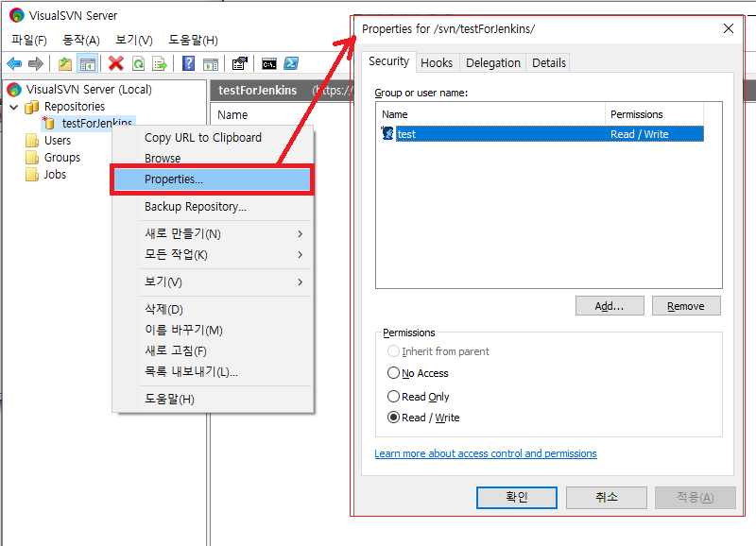The height and width of the screenshot is (546, 756).
Task: Open the 도움말(H) menu in menu bar
Action: point(193,40)
